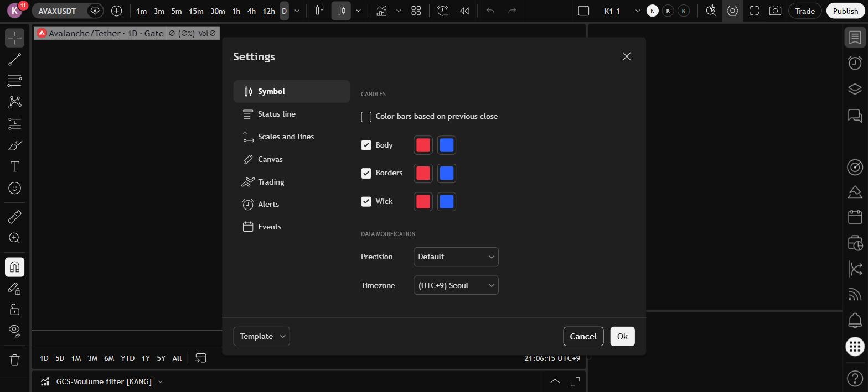
Task: Open Status line settings tab
Action: (x=292, y=114)
